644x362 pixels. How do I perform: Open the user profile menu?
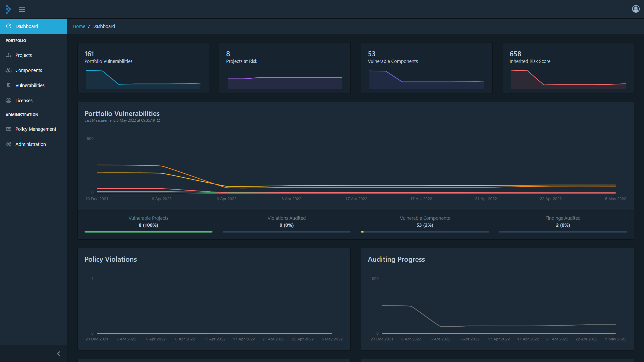point(636,9)
